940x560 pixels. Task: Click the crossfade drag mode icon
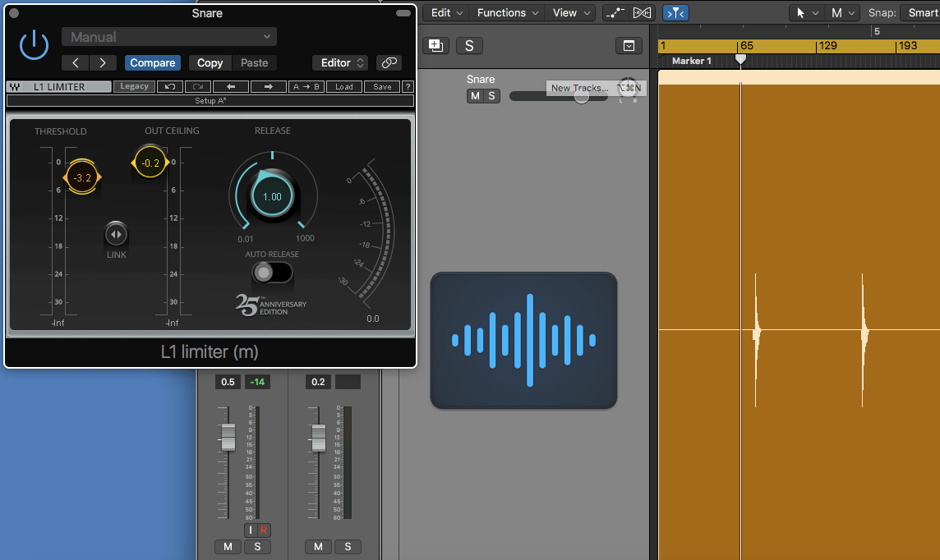[641, 12]
